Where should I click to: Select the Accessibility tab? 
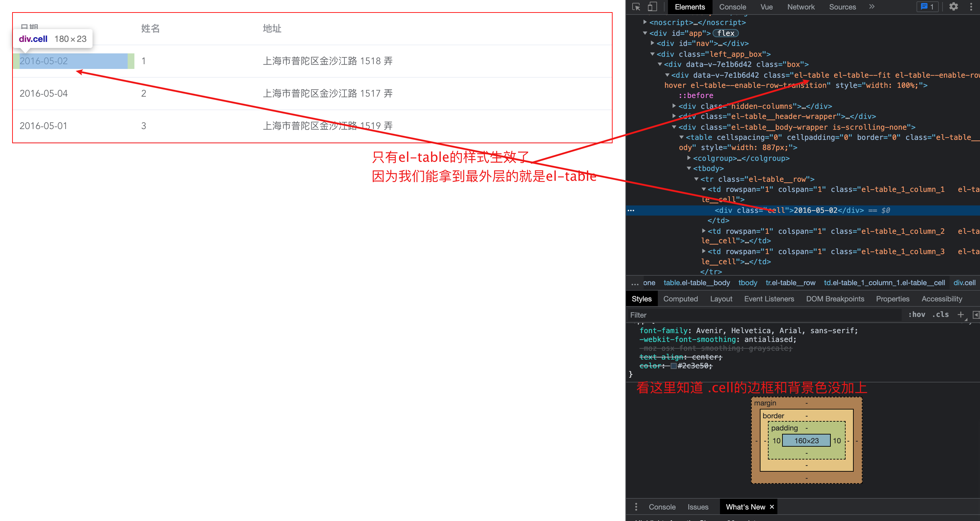pos(942,299)
